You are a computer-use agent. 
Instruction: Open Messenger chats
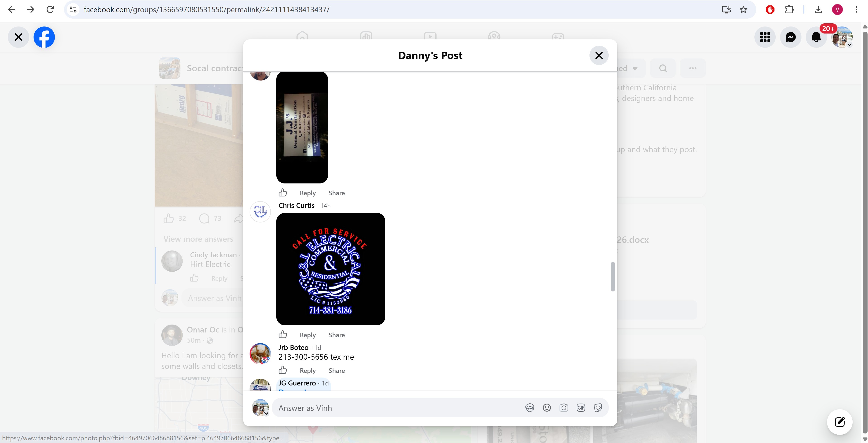click(x=791, y=37)
